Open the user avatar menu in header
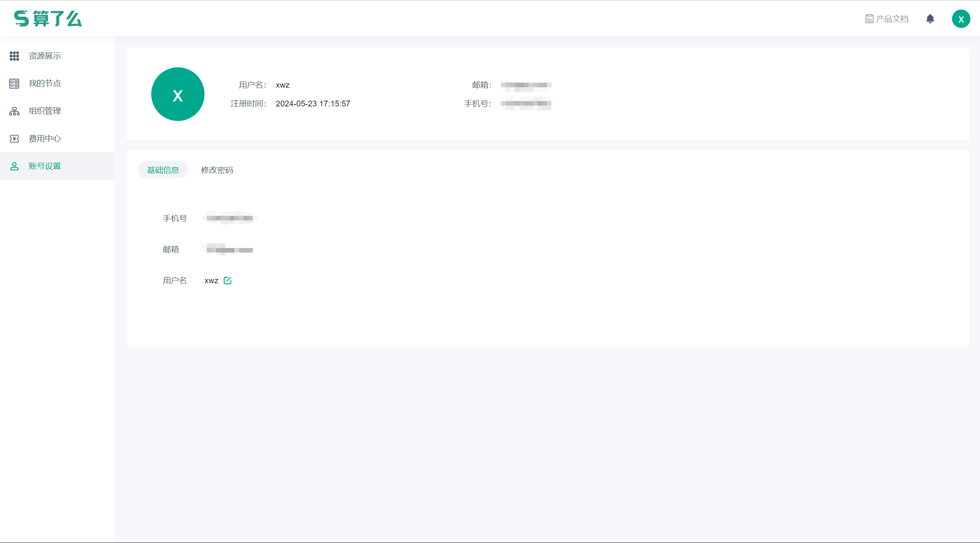This screenshot has width=980, height=543. [x=961, y=19]
